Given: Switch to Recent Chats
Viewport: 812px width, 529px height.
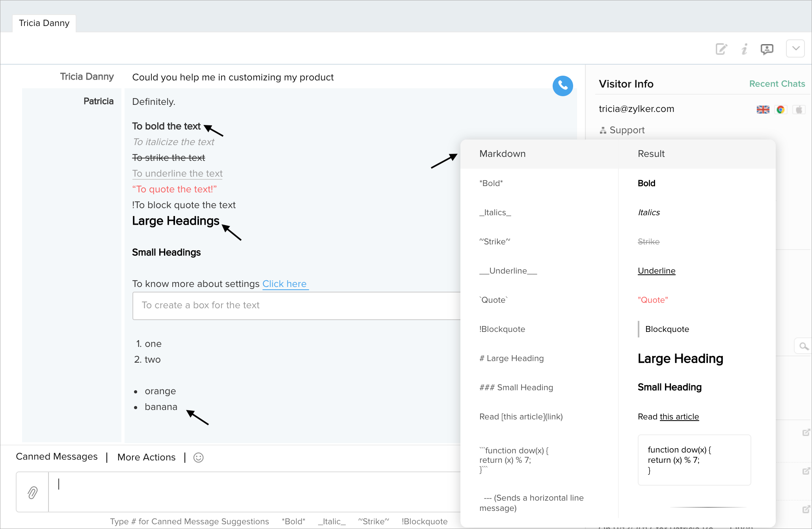Looking at the screenshot, I should click(x=777, y=84).
